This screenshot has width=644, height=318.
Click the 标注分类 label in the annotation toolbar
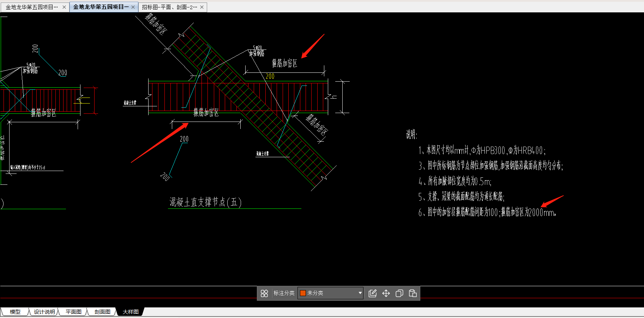tap(284, 293)
